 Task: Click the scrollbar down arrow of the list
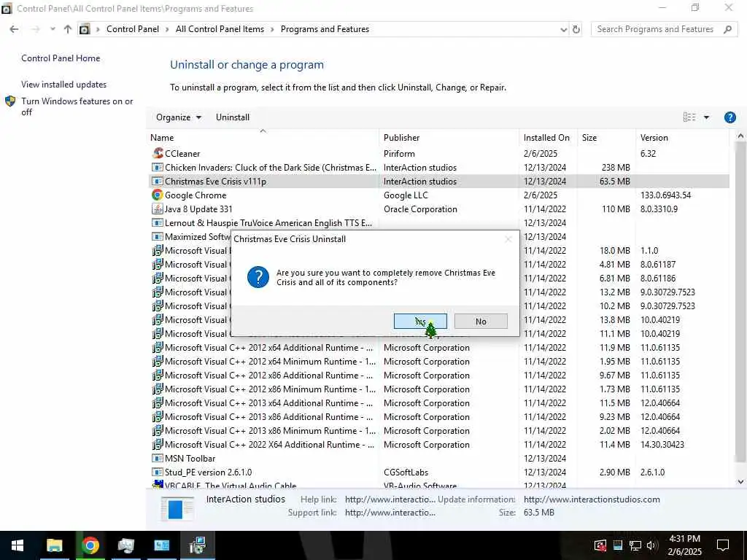click(740, 481)
